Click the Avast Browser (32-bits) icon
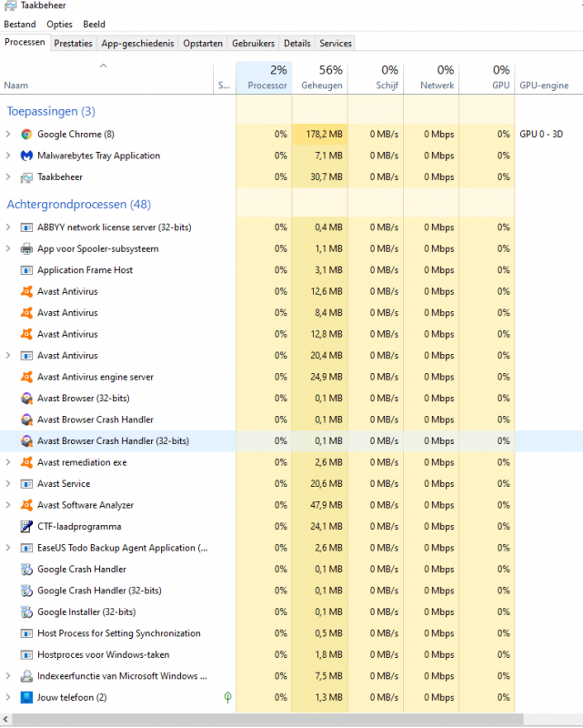Viewport: 583px width, 728px height. click(x=27, y=399)
